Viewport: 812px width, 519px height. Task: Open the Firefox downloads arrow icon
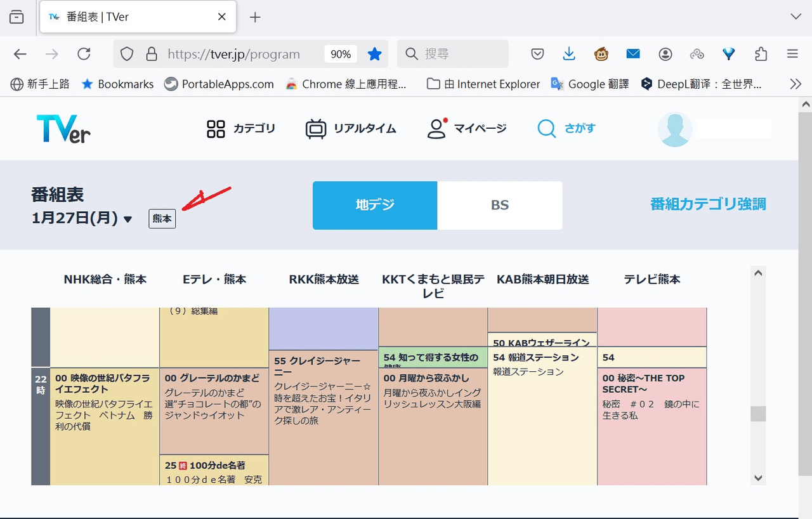point(569,54)
